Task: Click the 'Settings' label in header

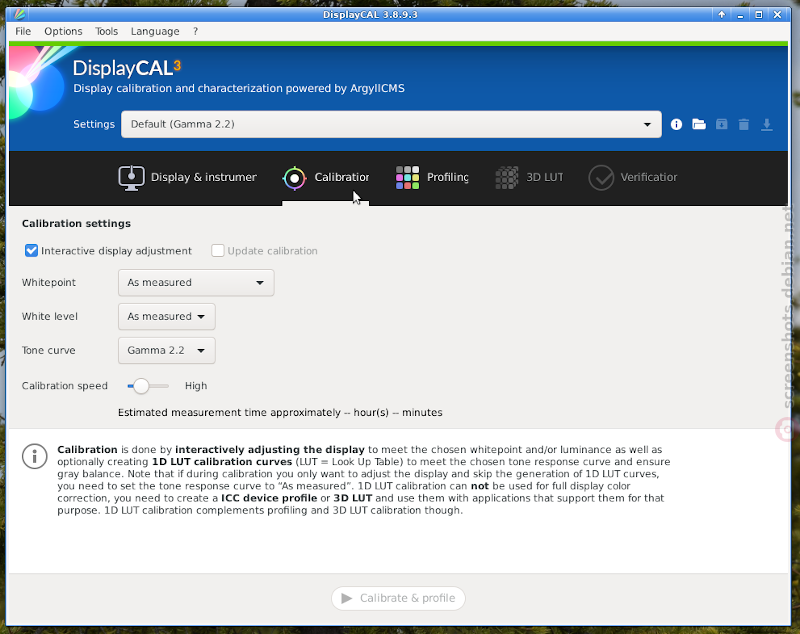Action: (x=94, y=124)
